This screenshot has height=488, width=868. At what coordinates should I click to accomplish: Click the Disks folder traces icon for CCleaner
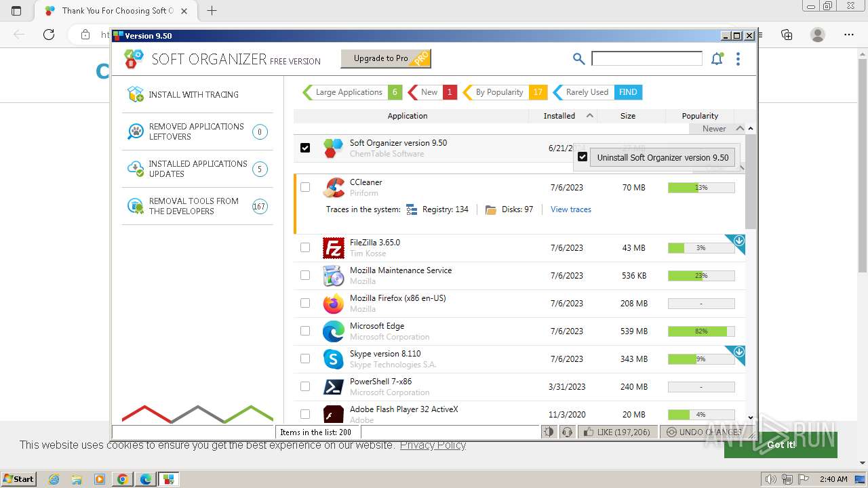491,209
